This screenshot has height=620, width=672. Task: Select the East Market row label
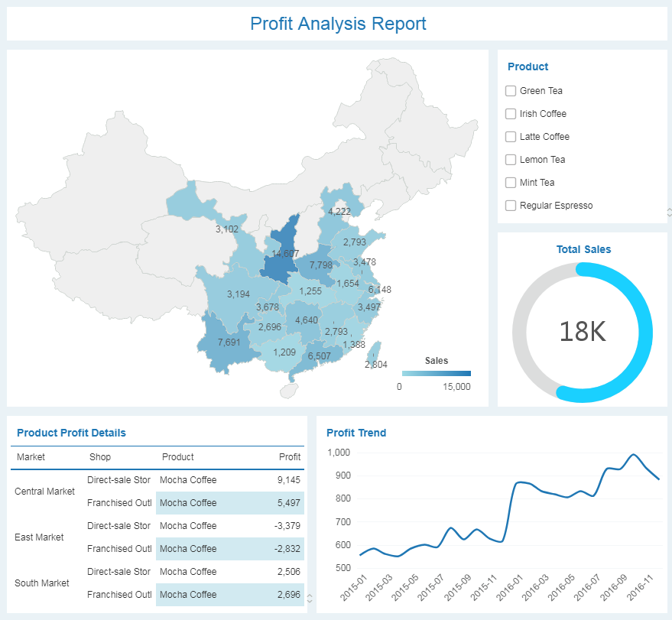click(39, 537)
